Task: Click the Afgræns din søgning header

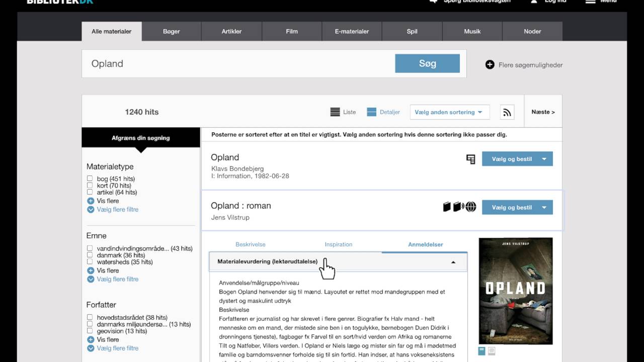Action: coord(141,138)
